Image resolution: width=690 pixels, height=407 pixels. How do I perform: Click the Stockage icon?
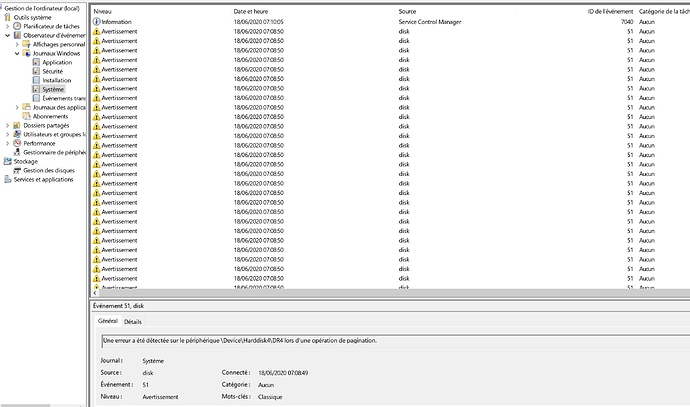point(7,161)
